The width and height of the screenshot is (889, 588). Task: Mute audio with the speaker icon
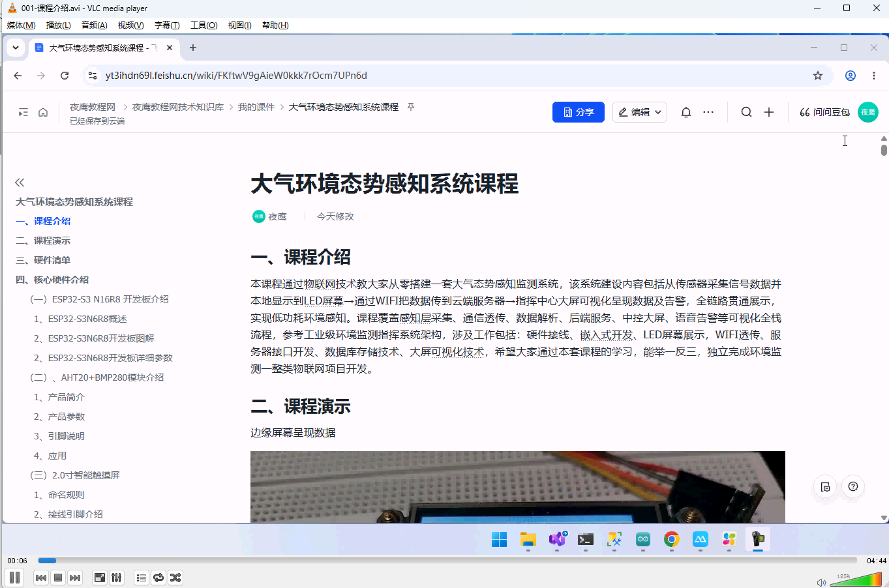click(821, 582)
